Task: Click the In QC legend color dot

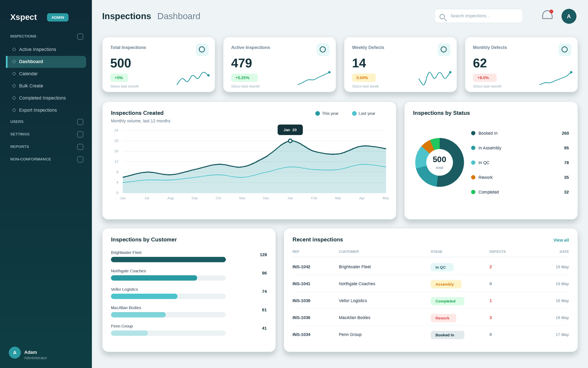Action: (x=473, y=163)
